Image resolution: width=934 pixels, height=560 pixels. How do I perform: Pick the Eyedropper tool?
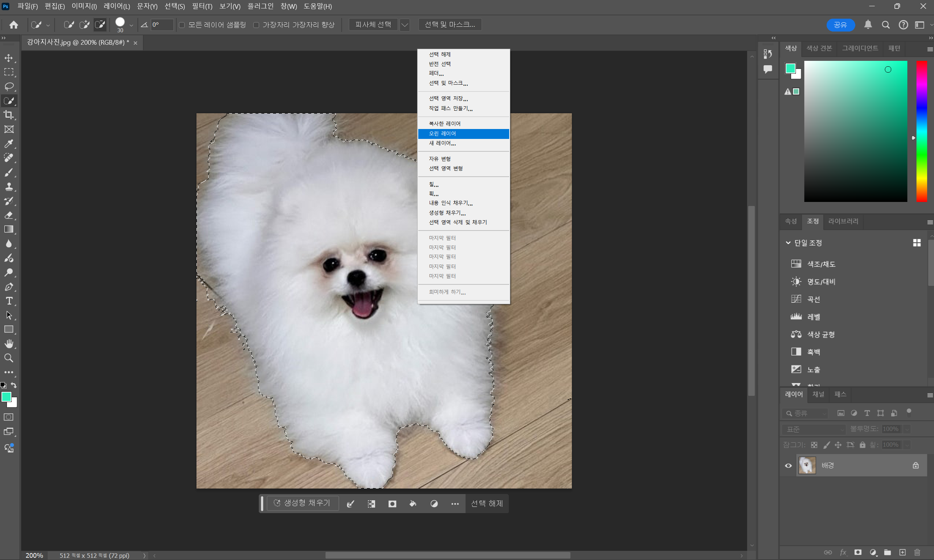pyautogui.click(x=9, y=143)
